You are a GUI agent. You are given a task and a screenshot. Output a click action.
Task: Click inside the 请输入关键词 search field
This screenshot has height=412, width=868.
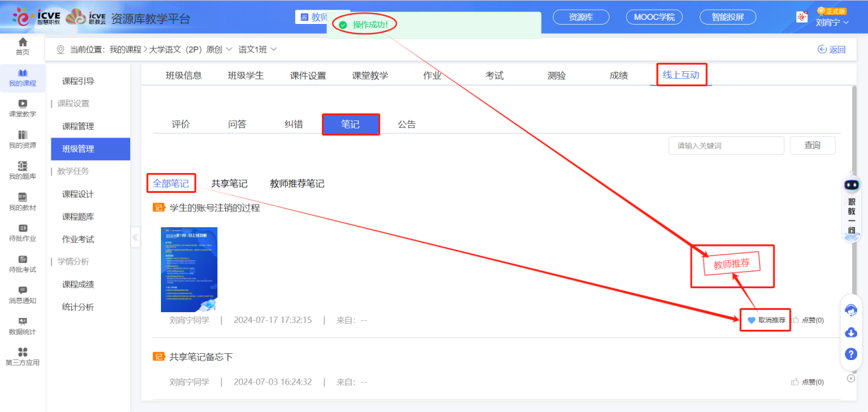(x=726, y=145)
